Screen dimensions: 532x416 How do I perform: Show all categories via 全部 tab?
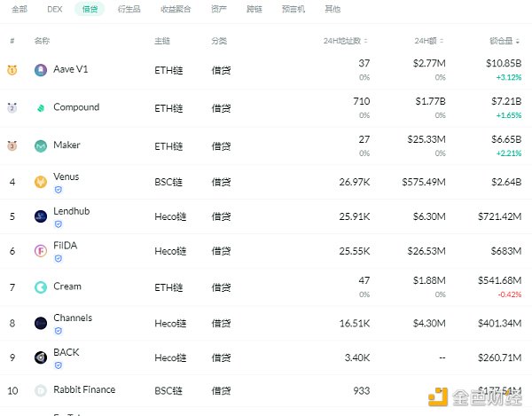point(20,9)
